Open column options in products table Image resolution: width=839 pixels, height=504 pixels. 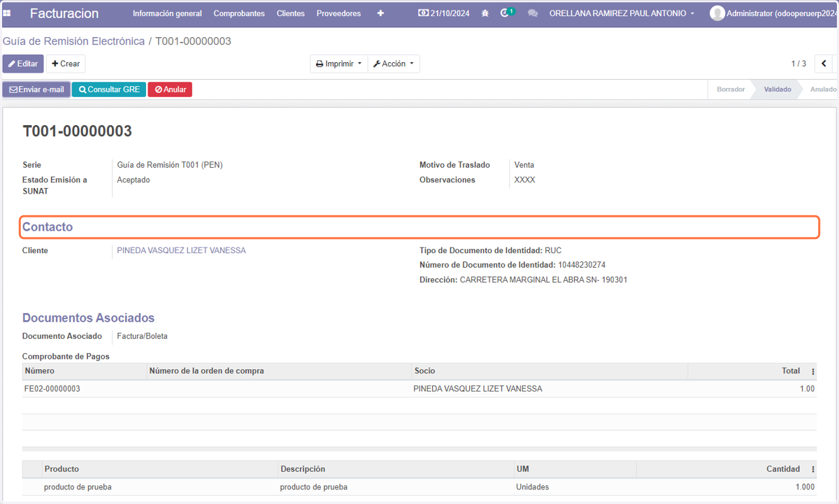click(x=813, y=469)
